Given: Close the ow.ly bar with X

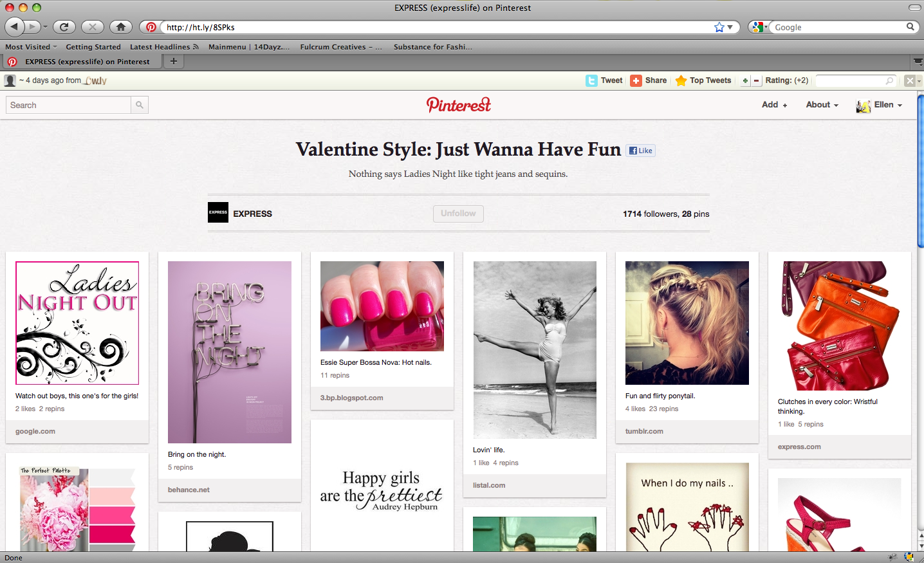Looking at the screenshot, I should point(909,80).
